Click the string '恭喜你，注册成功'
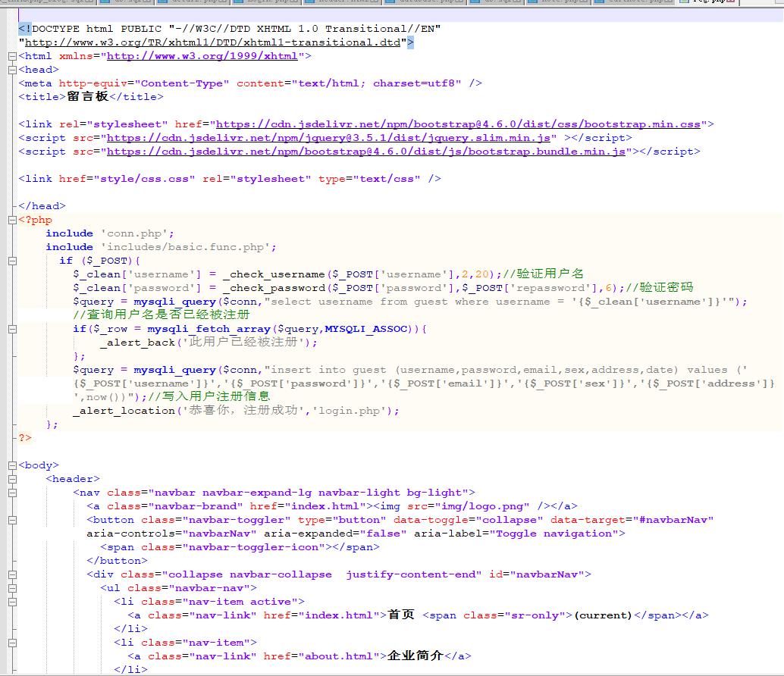Screen dimensions: 784x676 pos(243,410)
